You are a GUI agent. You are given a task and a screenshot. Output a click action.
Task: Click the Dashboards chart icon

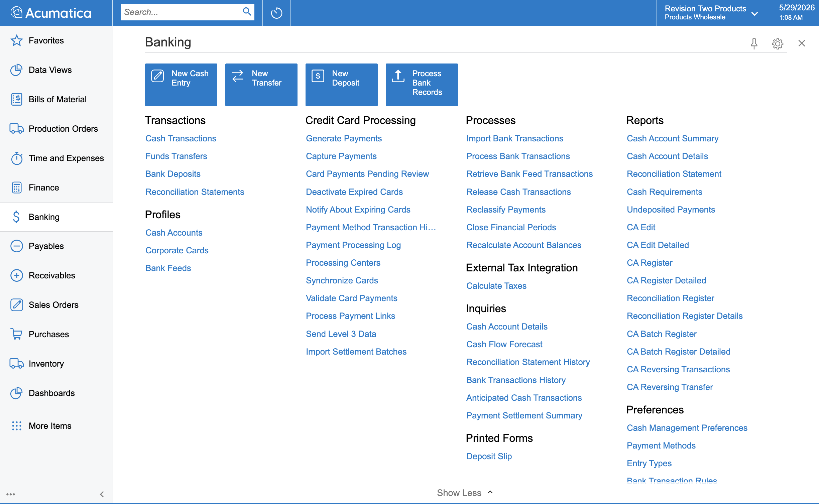coord(16,393)
